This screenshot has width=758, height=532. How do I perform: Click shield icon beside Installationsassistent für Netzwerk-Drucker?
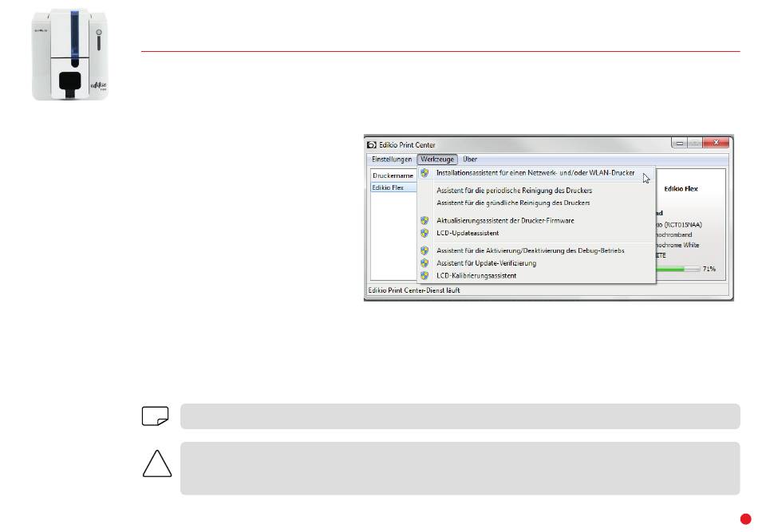tap(424, 173)
